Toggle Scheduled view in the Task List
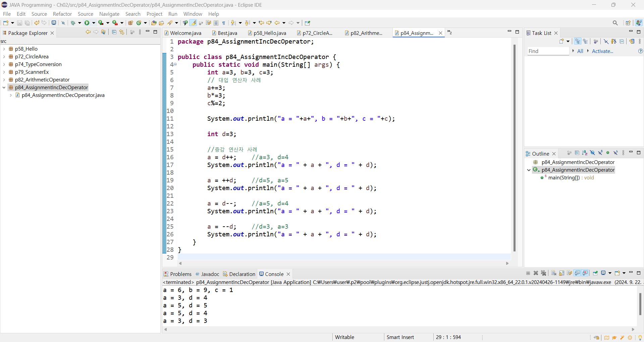Viewport: 644px width, 342px height. pos(586,41)
